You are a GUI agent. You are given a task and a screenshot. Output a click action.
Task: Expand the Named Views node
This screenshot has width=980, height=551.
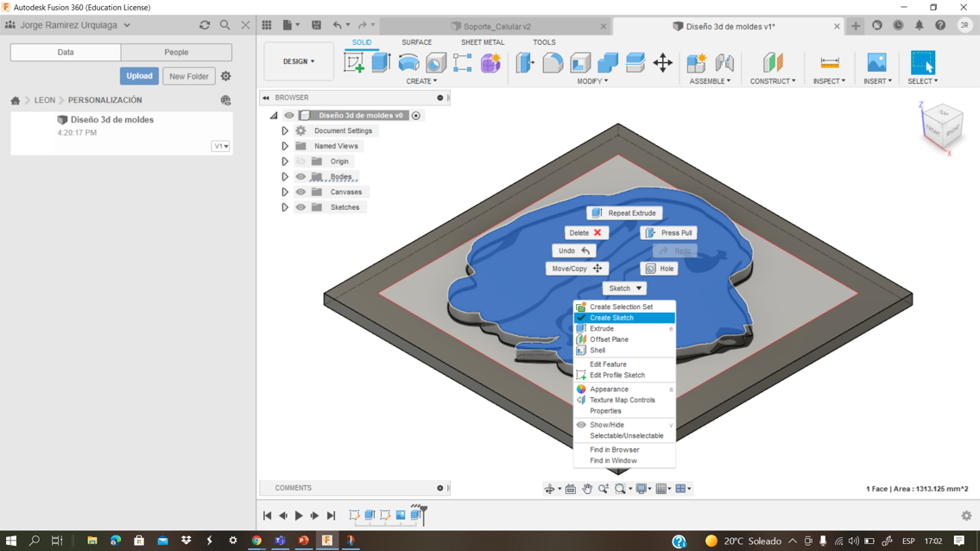point(285,147)
